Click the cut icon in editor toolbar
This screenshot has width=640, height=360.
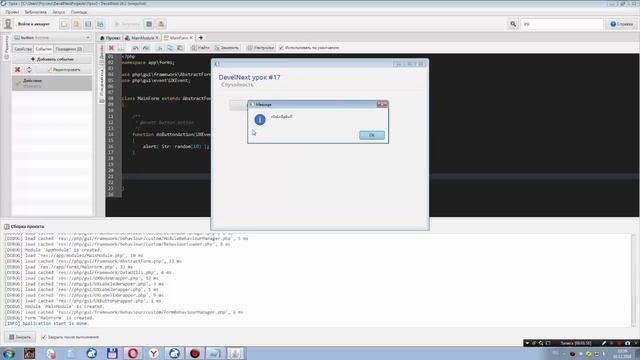point(160,48)
